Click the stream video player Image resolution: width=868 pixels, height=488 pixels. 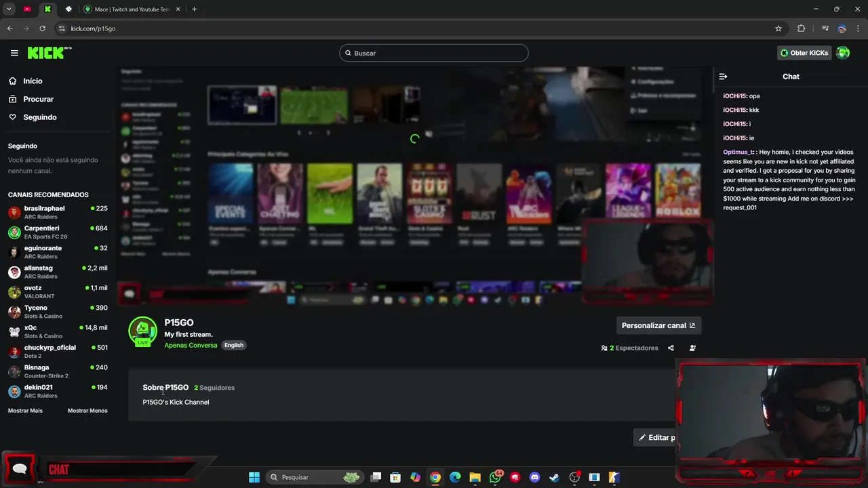[415, 186]
